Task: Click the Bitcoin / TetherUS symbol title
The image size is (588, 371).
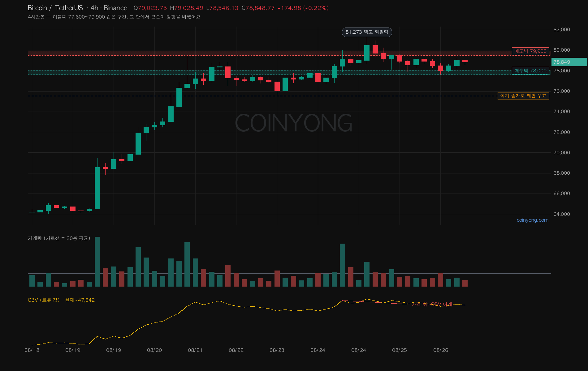Action: pos(55,8)
